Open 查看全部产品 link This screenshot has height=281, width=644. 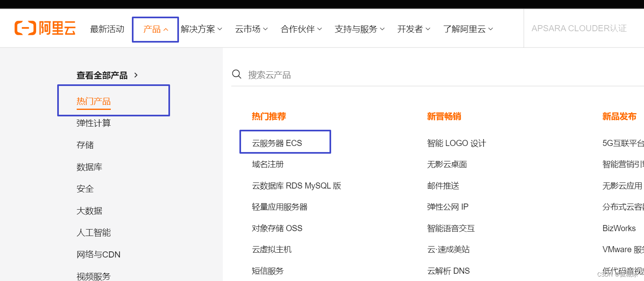[x=102, y=75]
